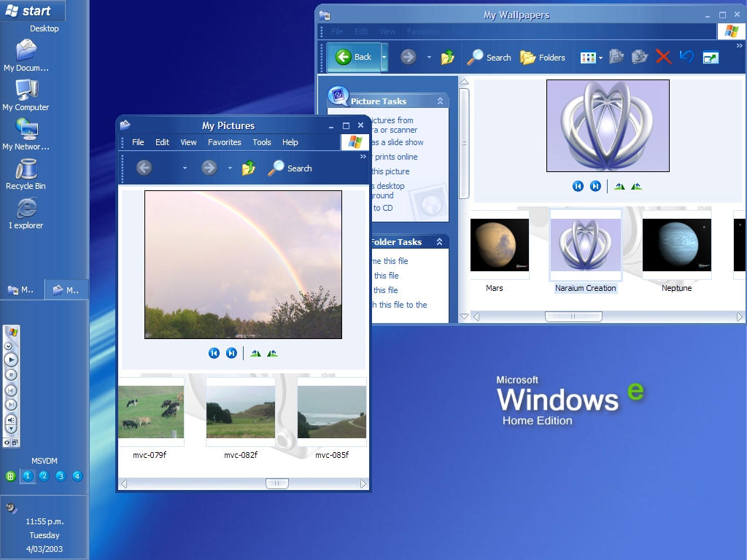Open the Favorites menu in My Pictures
Image resolution: width=747 pixels, height=560 pixels.
(x=224, y=142)
